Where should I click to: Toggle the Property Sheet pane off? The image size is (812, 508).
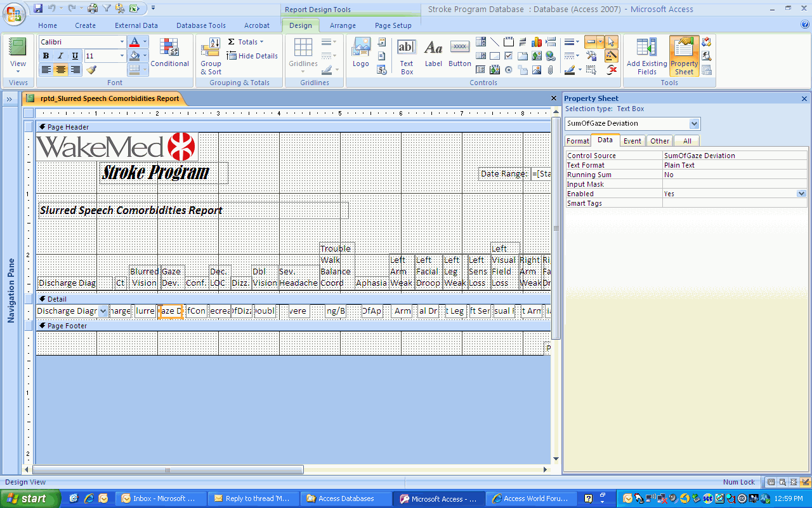click(x=684, y=56)
